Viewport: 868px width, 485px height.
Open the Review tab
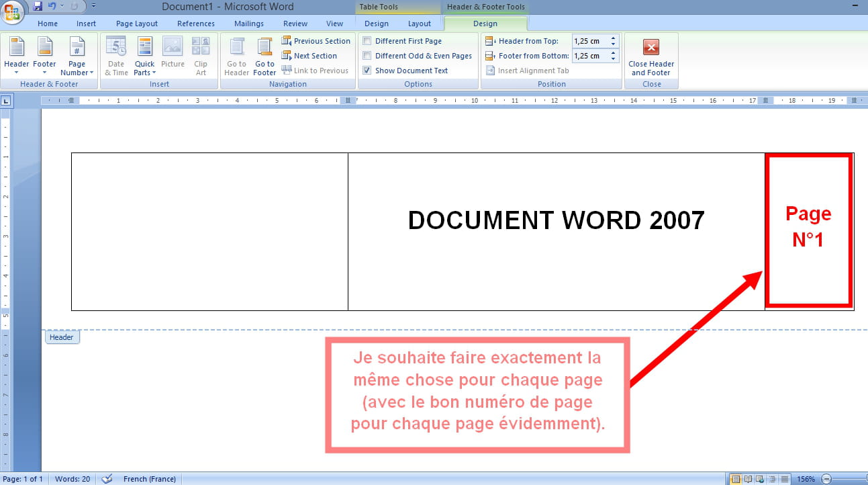[x=295, y=24]
